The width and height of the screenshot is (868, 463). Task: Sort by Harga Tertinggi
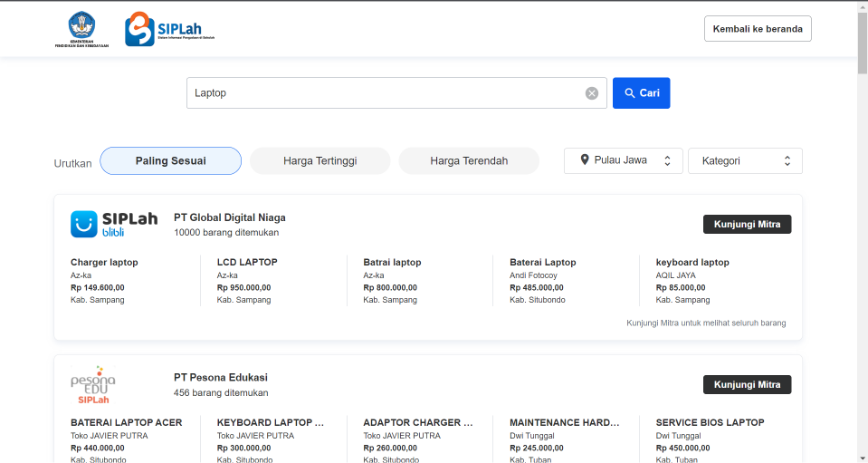pyautogui.click(x=320, y=160)
